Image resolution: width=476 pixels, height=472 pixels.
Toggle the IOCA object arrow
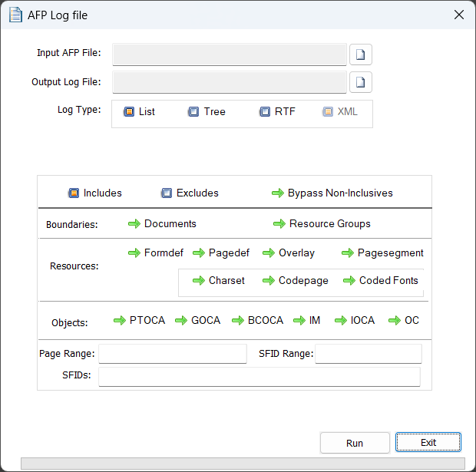341,321
